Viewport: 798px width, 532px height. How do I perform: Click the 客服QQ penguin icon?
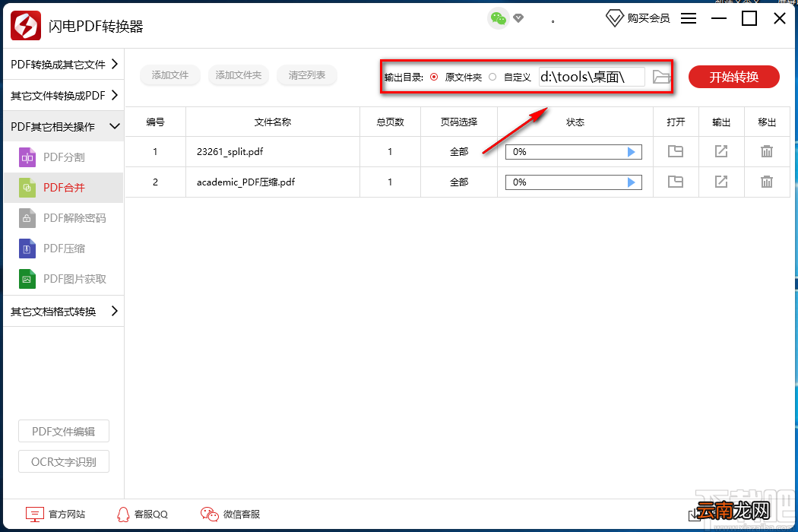(x=123, y=515)
